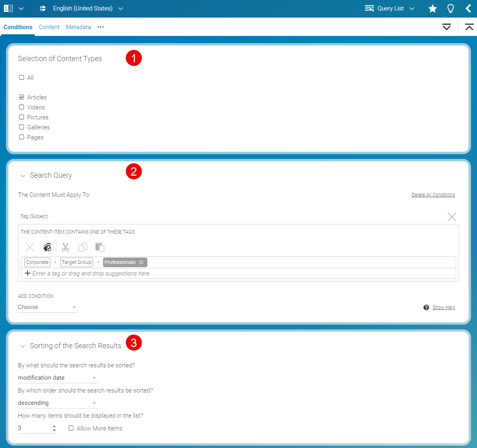
Task: Remove the Professionals tag
Action: tap(141, 262)
